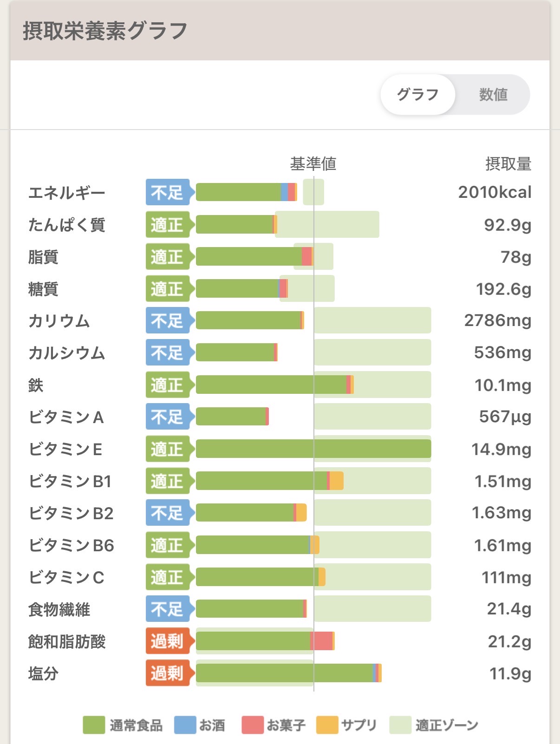The height and width of the screenshot is (744, 560).
Task: Click the 適正 badge next to ビタミンE
Action: [167, 449]
